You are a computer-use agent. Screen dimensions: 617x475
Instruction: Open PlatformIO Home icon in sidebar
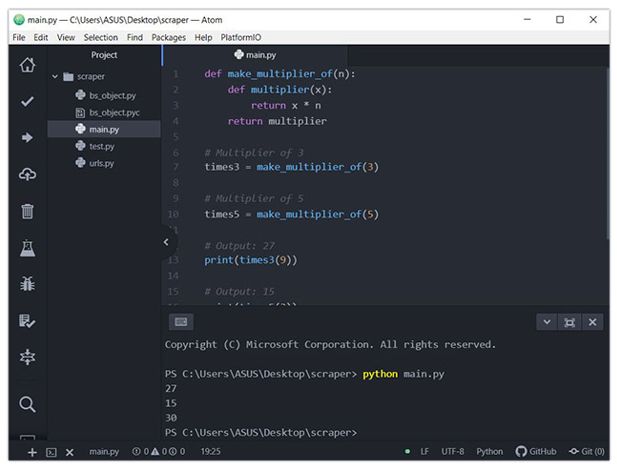28,65
